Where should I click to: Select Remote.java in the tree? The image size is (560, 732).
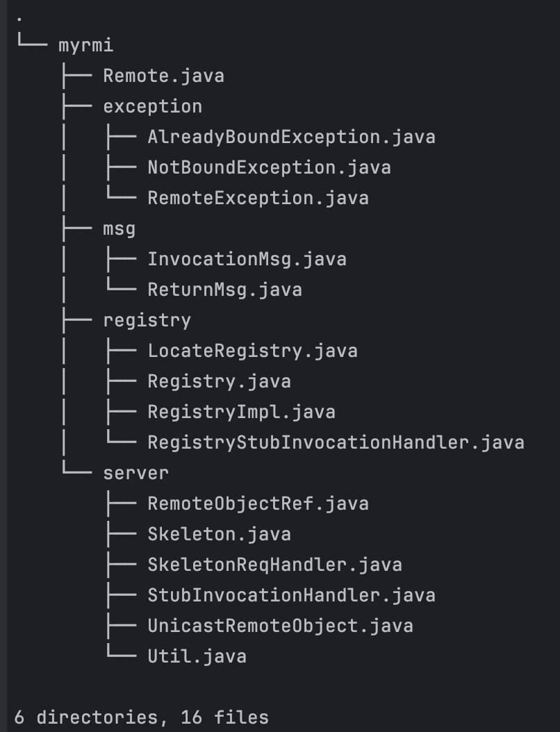pos(163,76)
